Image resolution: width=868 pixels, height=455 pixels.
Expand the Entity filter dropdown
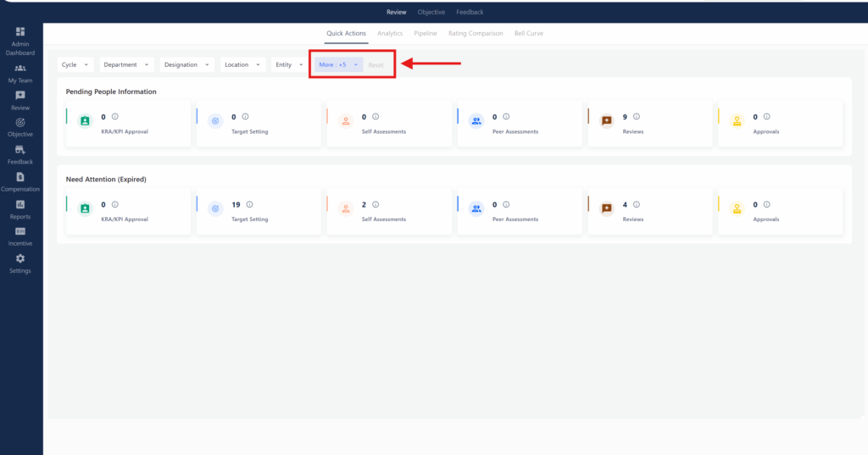289,64
